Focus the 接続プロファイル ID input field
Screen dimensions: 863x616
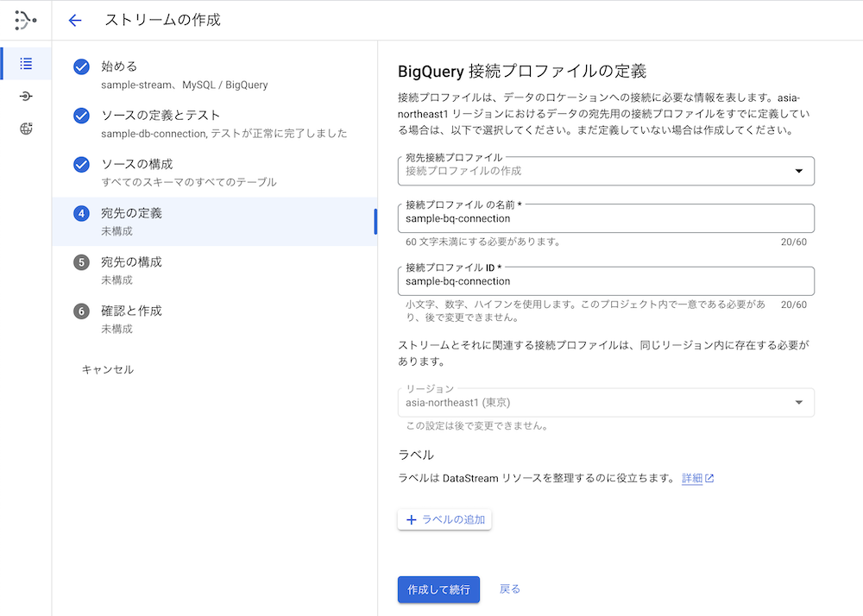(606, 281)
